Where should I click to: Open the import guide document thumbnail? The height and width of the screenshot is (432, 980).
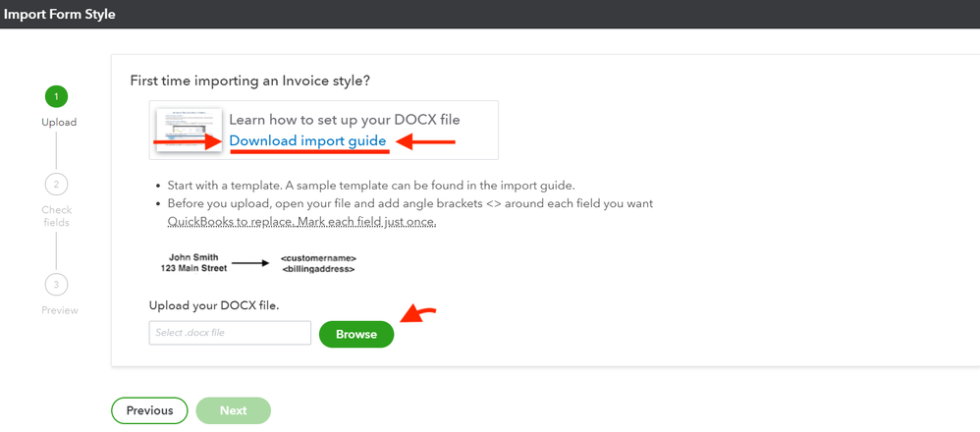189,129
